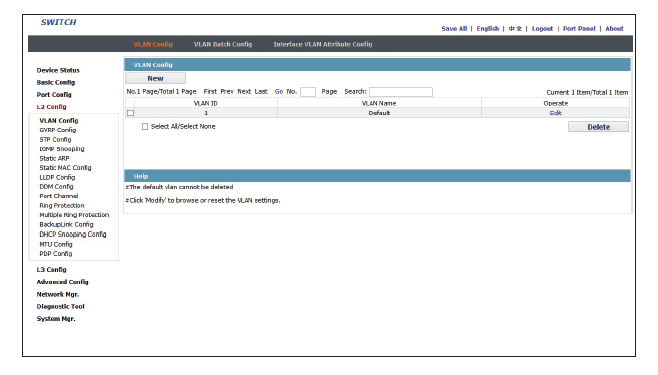Open Port Channel in the sidebar
This screenshot has width=658, height=375.
pos(59,196)
